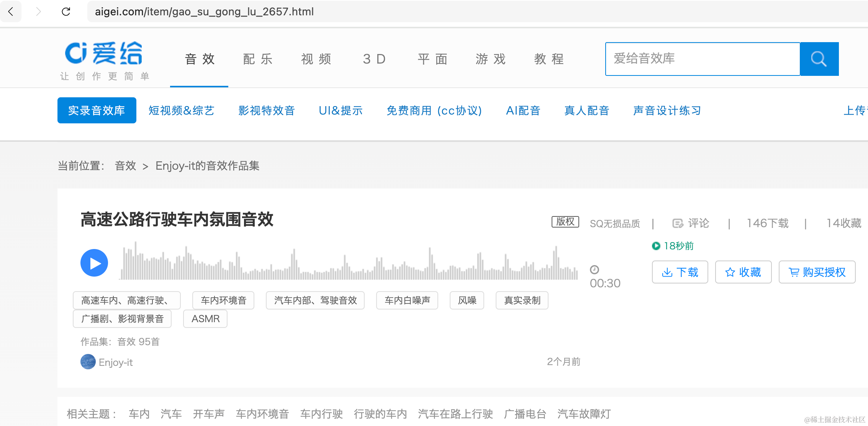Viewport: 868px width, 426px height.
Task: Click tag ASMR
Action: pos(205,319)
